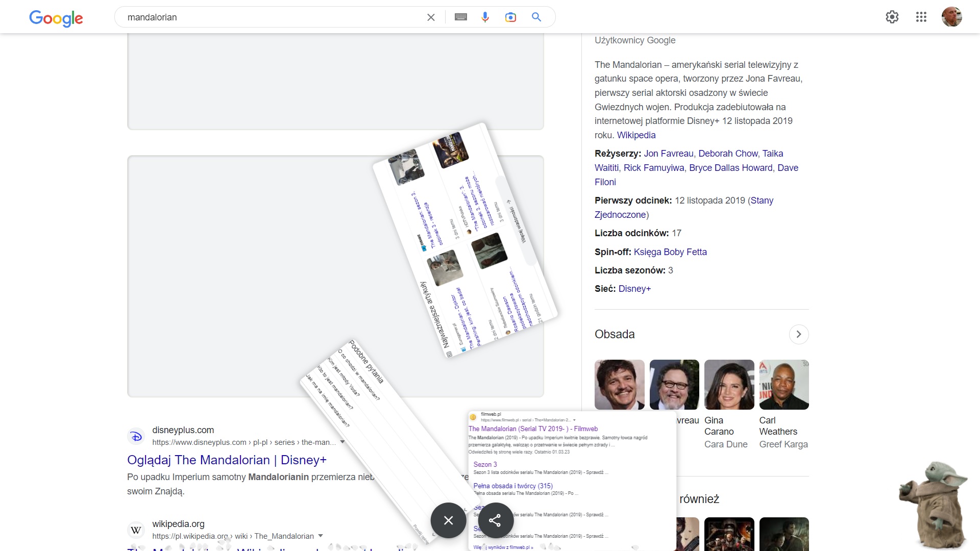Dismiss the Grogu effect with X button

click(x=448, y=520)
